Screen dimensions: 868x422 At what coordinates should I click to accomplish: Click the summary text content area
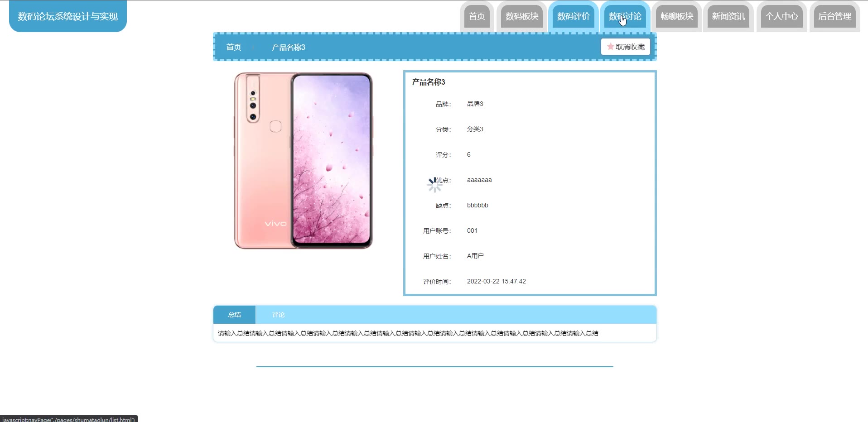[x=408, y=333]
